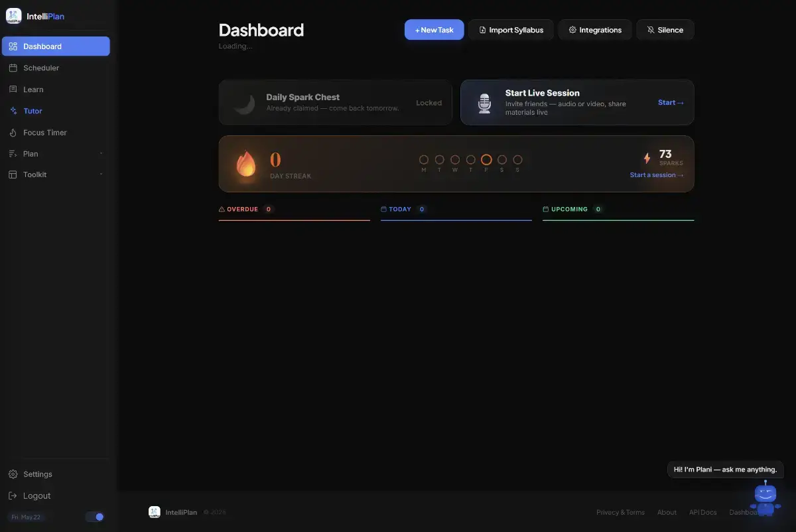This screenshot has height=532, width=796.
Task: Click the Daily Spark Chest card
Action: [335, 103]
